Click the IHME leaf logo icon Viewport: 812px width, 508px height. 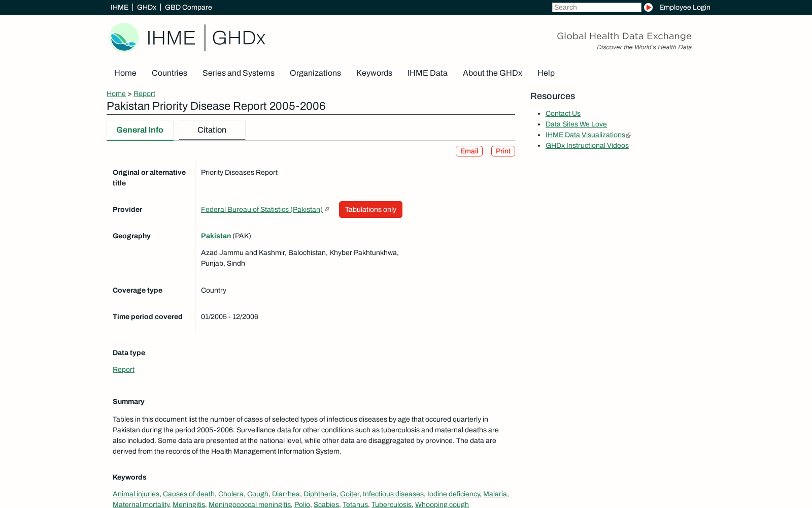124,38
